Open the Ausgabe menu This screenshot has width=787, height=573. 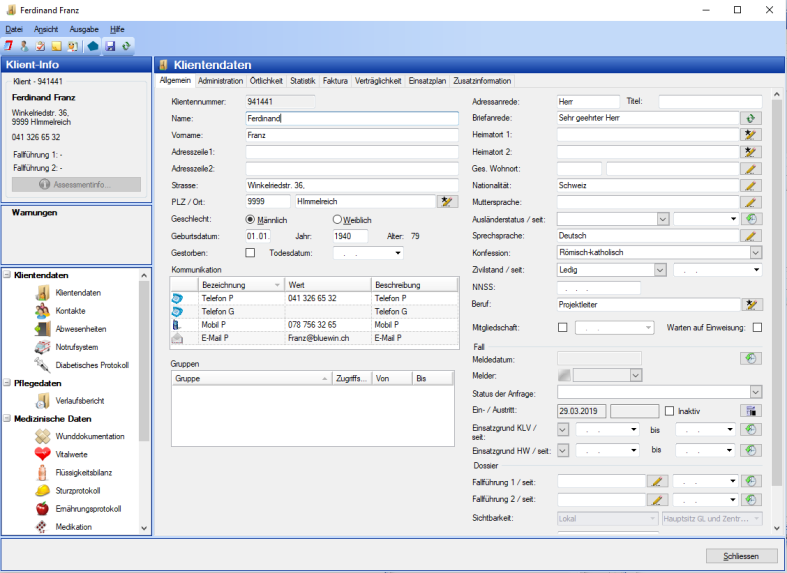point(84,30)
